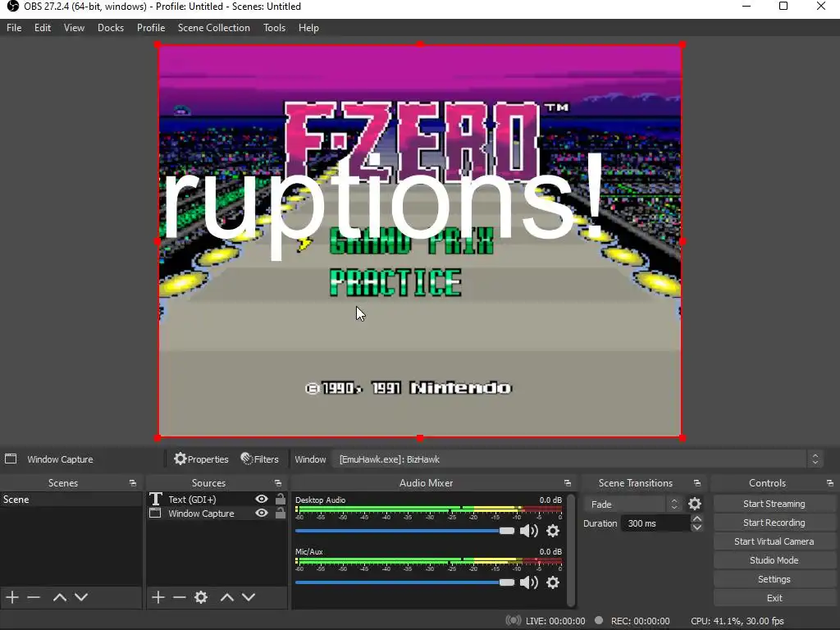Mute Desktop Audio speaker icon
Viewport: 840px width, 630px height.
tap(529, 531)
